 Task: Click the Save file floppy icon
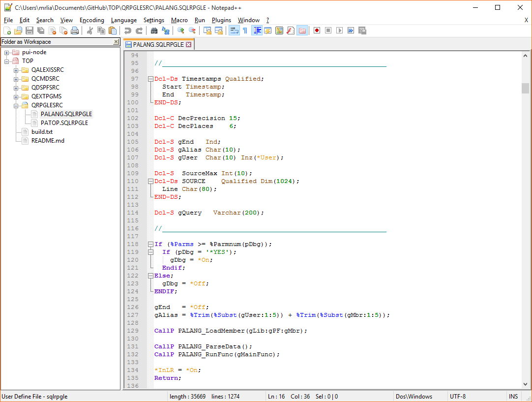click(30, 31)
